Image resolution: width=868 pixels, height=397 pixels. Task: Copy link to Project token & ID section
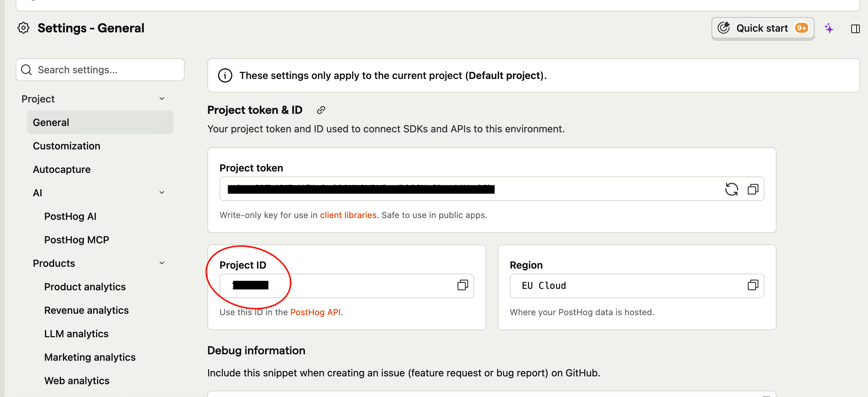(321, 110)
